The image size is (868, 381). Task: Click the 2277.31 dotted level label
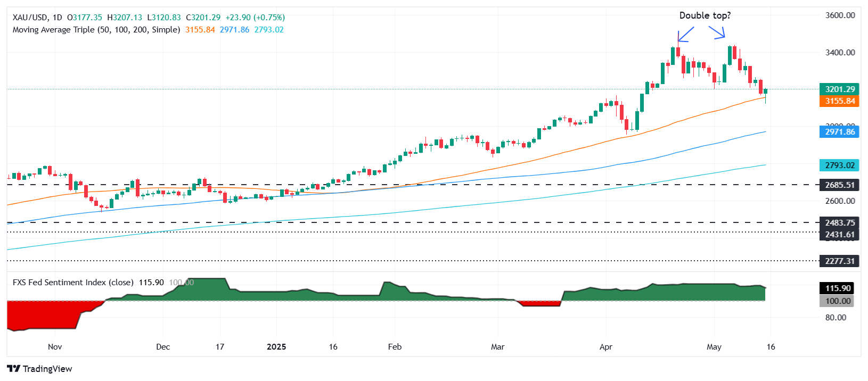click(839, 261)
